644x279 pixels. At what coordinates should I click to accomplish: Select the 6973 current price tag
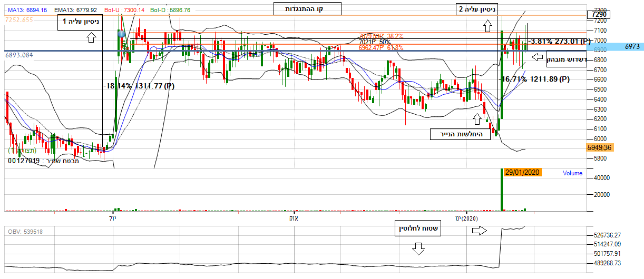[632, 47]
